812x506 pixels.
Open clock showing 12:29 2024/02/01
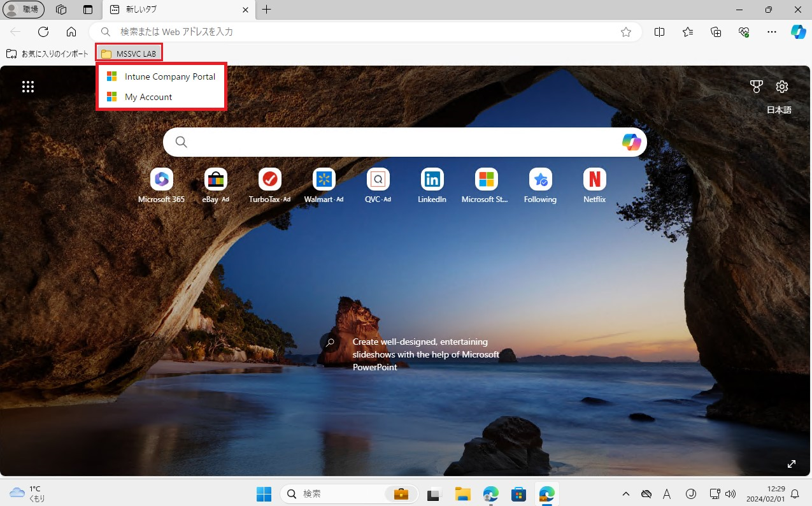pos(766,493)
